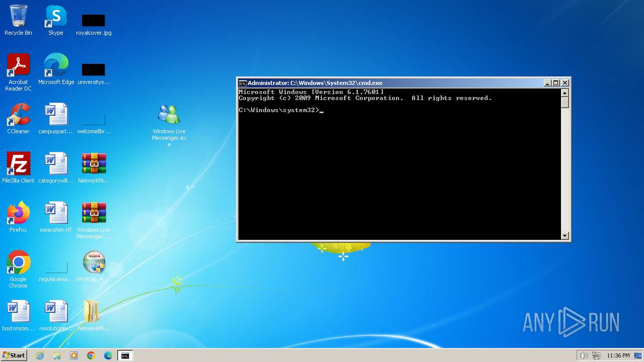Minimize the cmd.exe window

coord(547,83)
